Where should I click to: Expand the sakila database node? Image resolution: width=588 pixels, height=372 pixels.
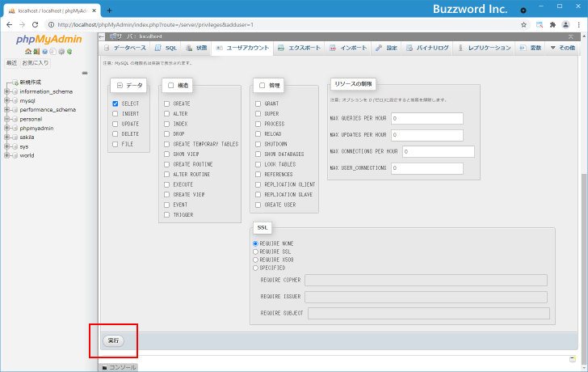6,137
